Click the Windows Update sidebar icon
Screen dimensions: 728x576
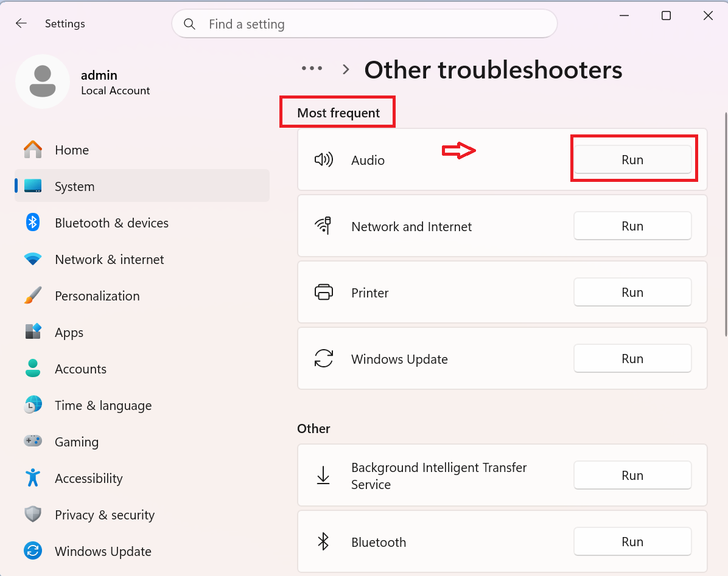coord(33,550)
